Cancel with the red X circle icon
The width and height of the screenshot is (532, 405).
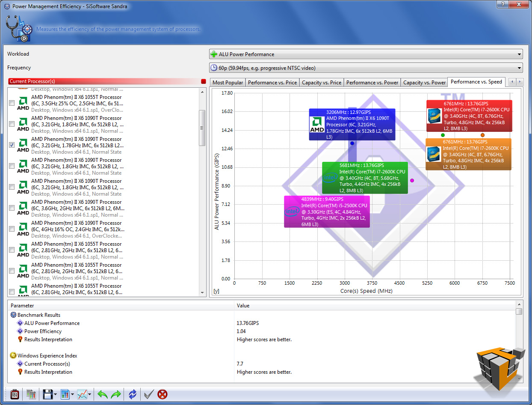(163, 394)
